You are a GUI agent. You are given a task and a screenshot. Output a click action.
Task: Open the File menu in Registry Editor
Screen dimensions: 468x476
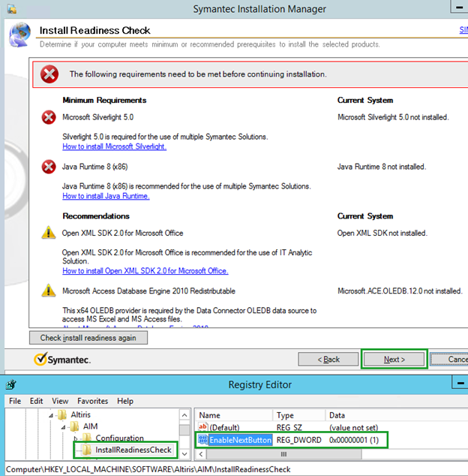15,401
